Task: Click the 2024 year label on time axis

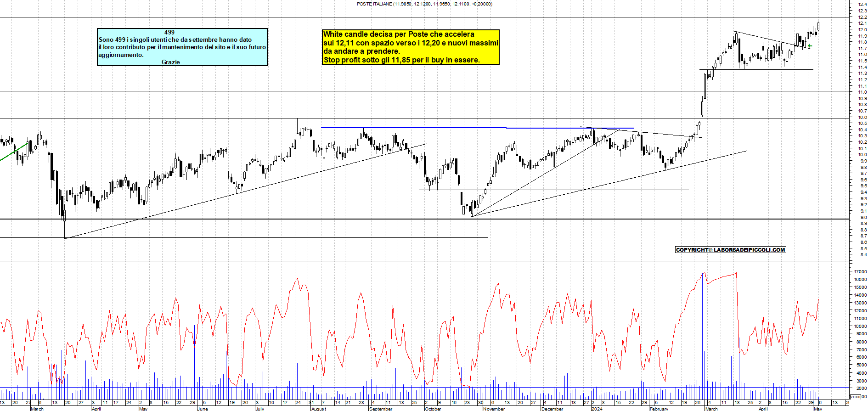Action: (597, 409)
